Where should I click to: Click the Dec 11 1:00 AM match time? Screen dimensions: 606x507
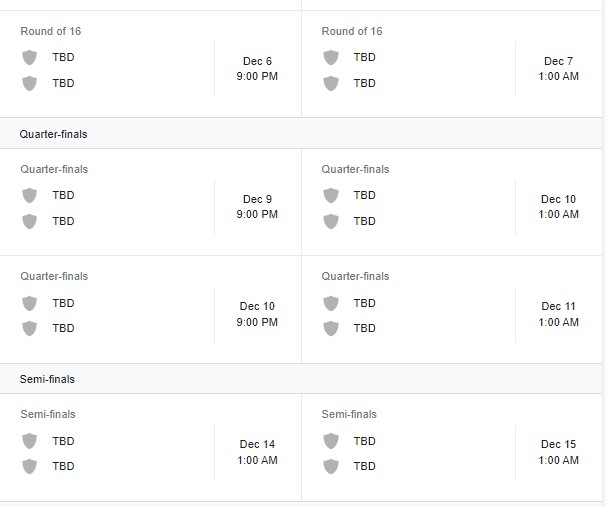[x=558, y=314]
